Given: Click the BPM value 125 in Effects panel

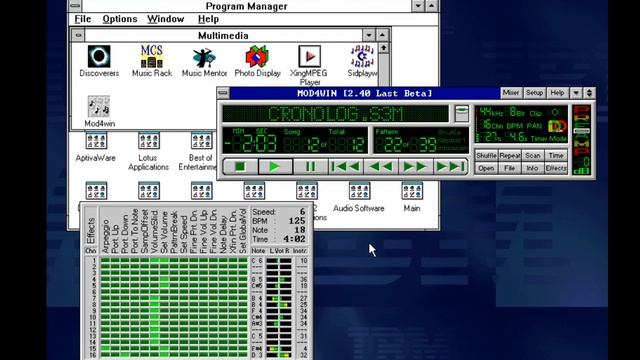Looking at the screenshot, I should tap(297, 221).
